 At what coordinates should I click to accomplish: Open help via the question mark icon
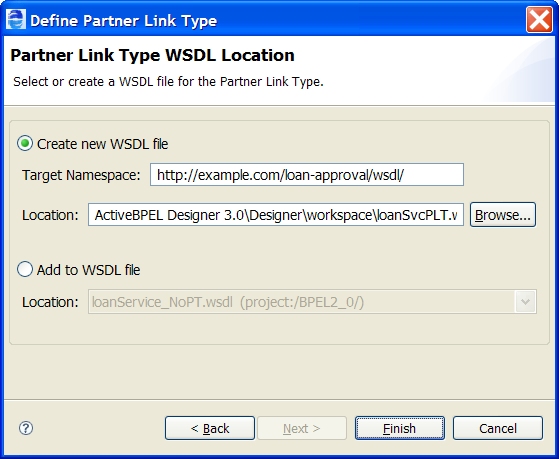pyautogui.click(x=26, y=428)
